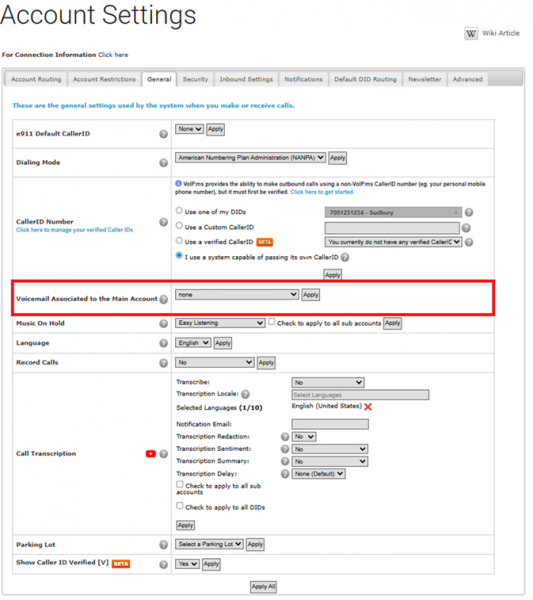Click into the Notification Email field
The image size is (533, 600).
(330, 424)
